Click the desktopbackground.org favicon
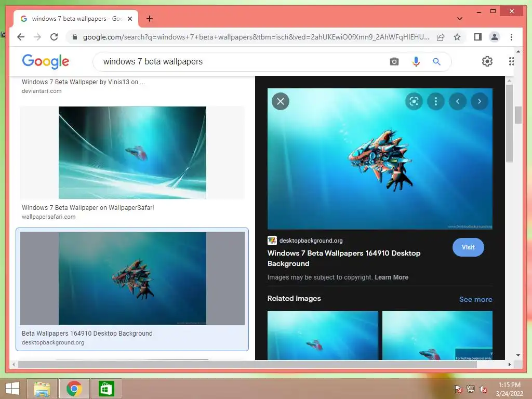Viewport: 532px width, 399px height. [272, 241]
